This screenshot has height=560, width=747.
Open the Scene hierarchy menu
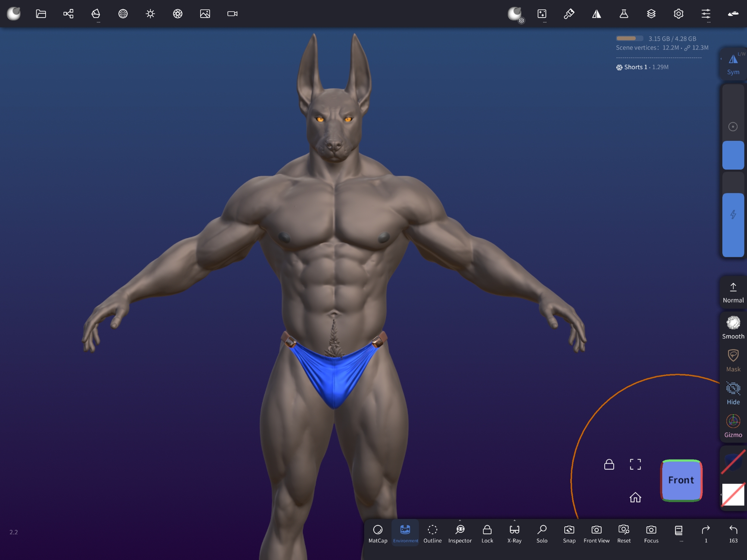point(68,14)
